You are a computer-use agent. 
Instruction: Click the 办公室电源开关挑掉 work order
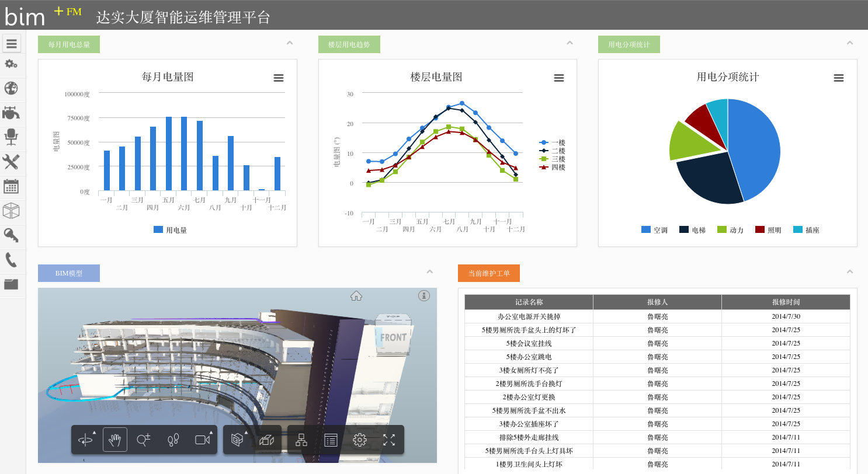pyautogui.click(x=529, y=316)
